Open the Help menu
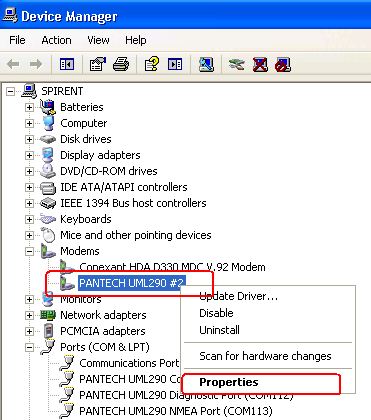371x420 pixels. 136,40
